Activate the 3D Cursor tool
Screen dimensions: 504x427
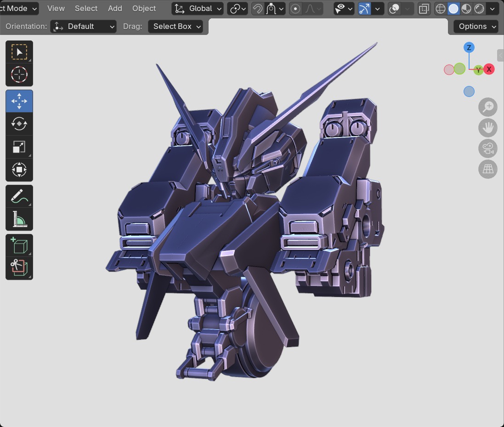19,74
